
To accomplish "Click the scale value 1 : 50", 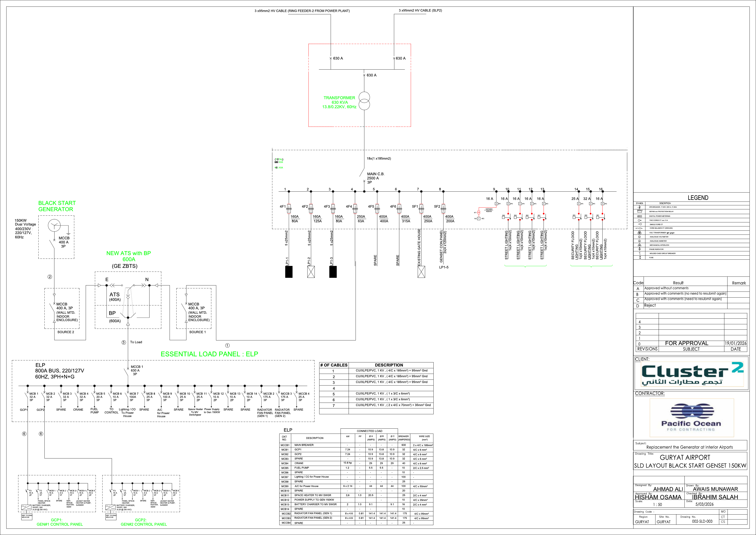I will (x=658, y=505).
